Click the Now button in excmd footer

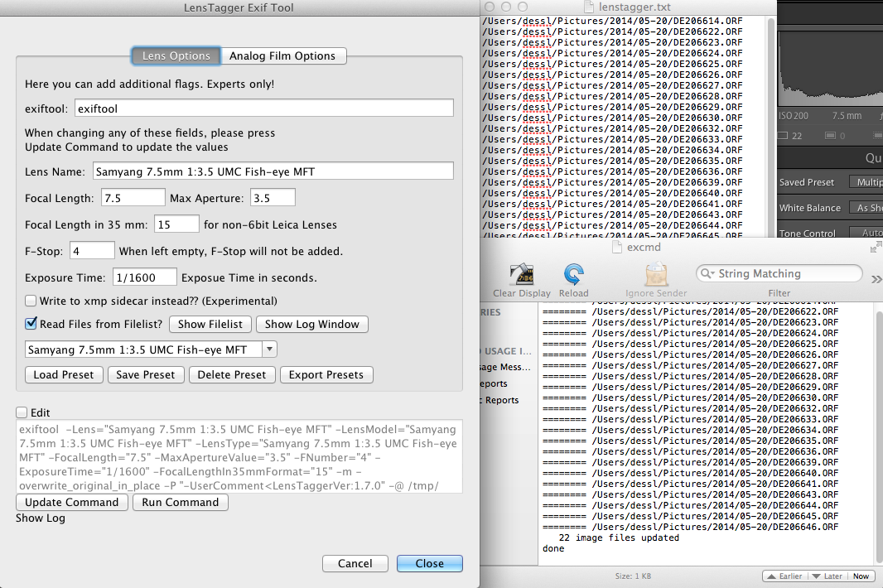pyautogui.click(x=861, y=576)
